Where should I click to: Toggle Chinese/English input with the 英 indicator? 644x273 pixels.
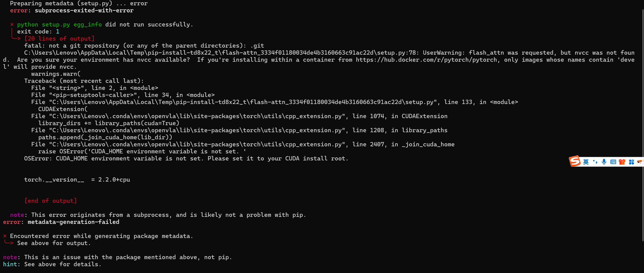[586, 162]
